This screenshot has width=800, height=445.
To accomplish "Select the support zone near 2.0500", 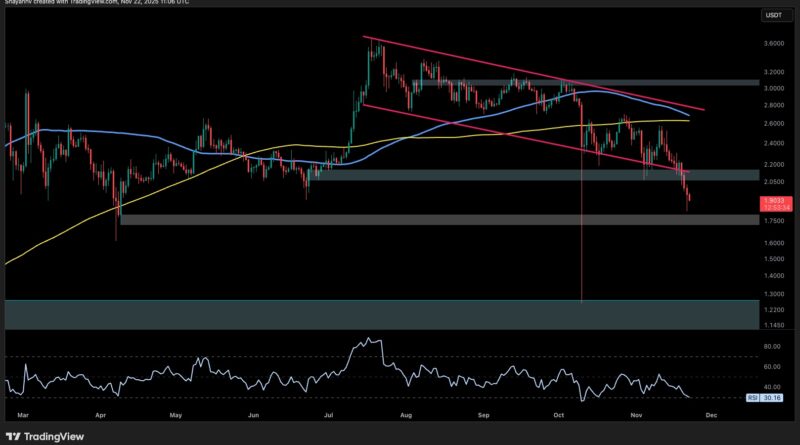I will 450,176.
